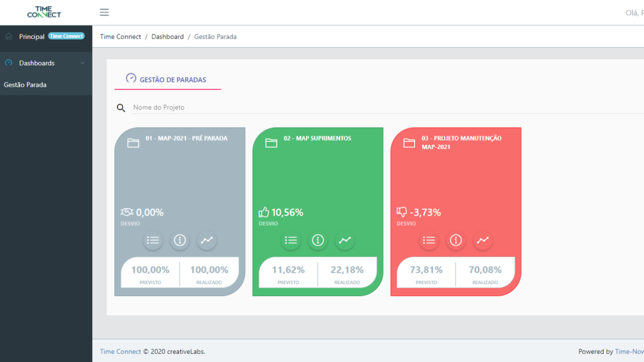Open the list icon on Projeto Manutenção MAP-2021
This screenshot has width=644, height=362.
tap(428, 240)
